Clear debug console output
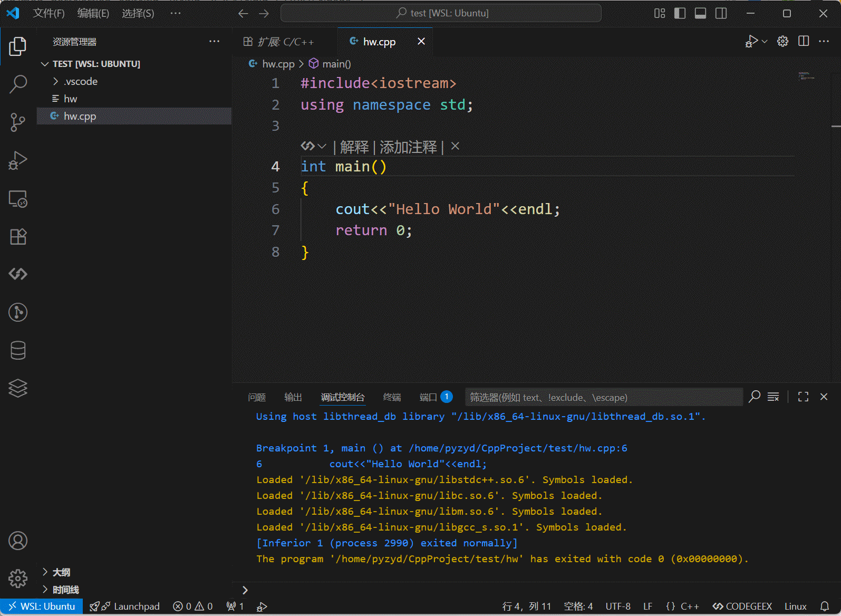 point(774,397)
